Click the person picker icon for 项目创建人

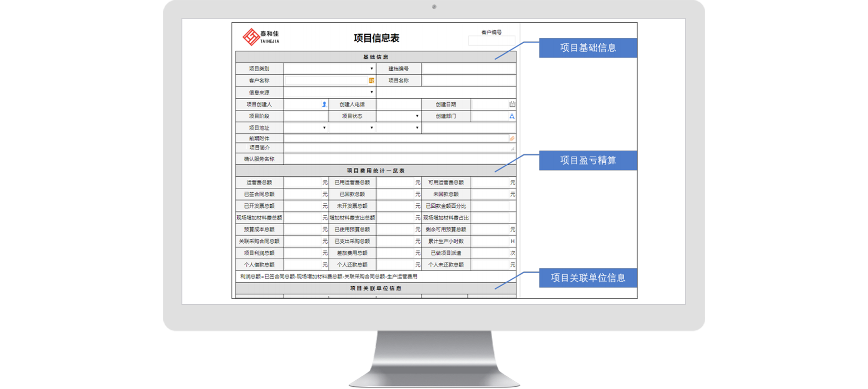[324, 105]
